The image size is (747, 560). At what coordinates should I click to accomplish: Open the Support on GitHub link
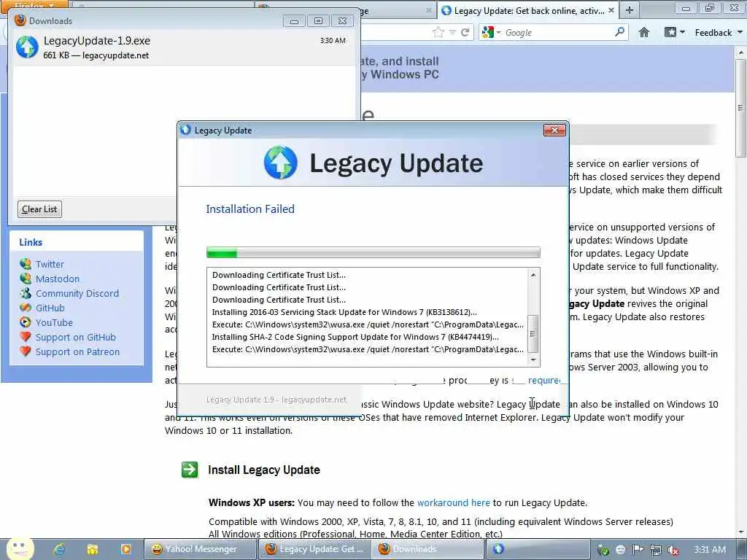[76, 337]
